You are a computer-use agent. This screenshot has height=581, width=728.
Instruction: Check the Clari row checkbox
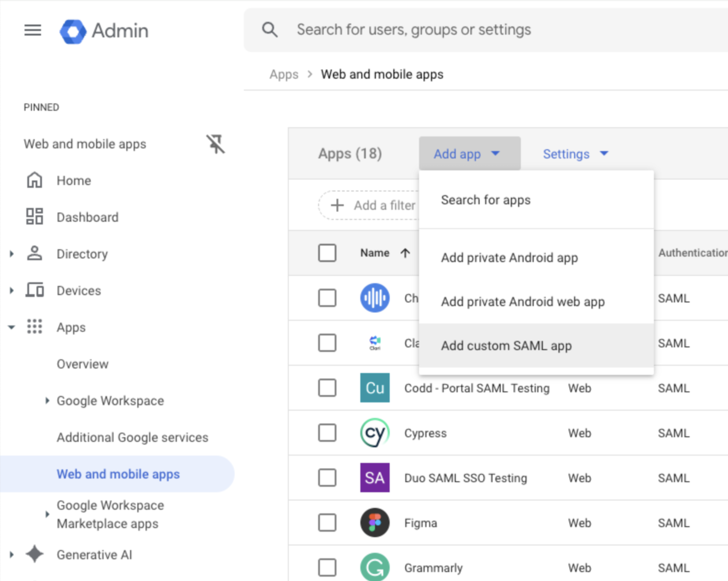(327, 343)
